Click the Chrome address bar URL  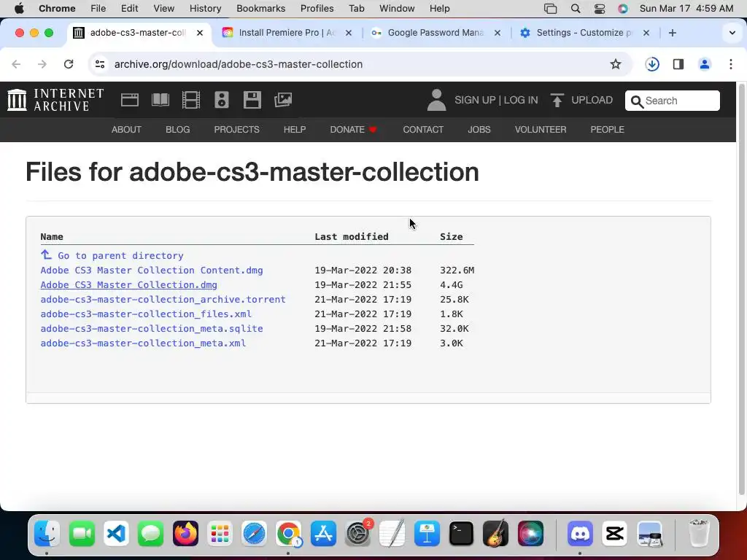[239, 64]
